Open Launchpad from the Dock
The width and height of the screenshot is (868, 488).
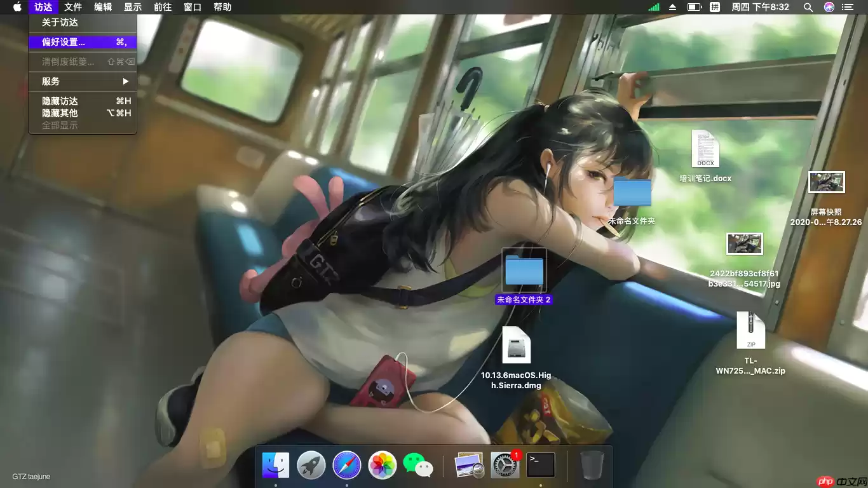point(311,465)
